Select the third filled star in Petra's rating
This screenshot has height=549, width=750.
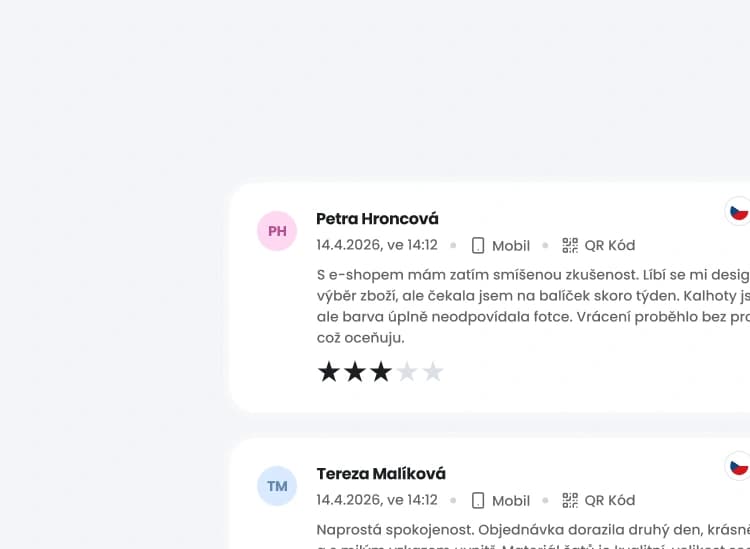(x=381, y=372)
